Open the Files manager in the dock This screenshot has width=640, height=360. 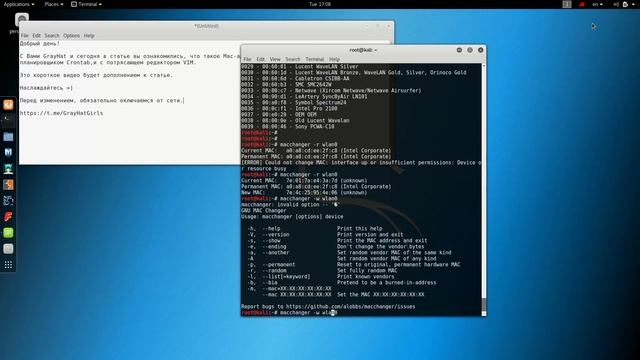pos(8,137)
